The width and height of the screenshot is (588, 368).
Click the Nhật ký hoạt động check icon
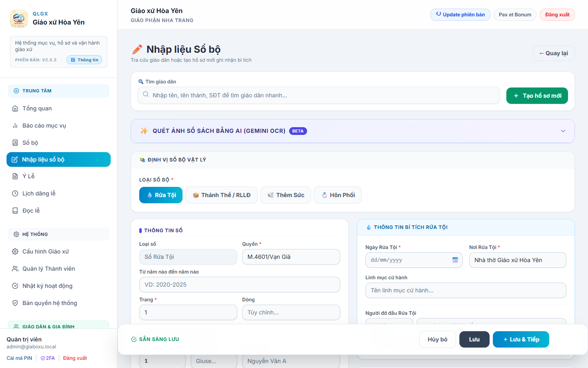pyautogui.click(x=15, y=286)
